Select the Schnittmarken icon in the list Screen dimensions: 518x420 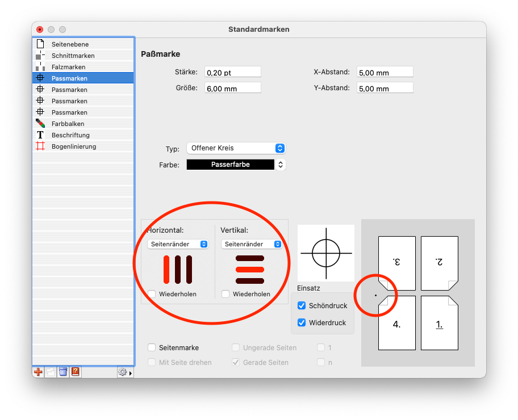[x=40, y=56]
